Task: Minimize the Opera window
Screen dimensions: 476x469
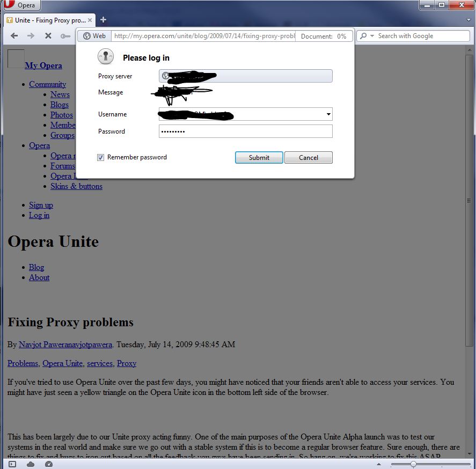Action: click(x=427, y=5)
